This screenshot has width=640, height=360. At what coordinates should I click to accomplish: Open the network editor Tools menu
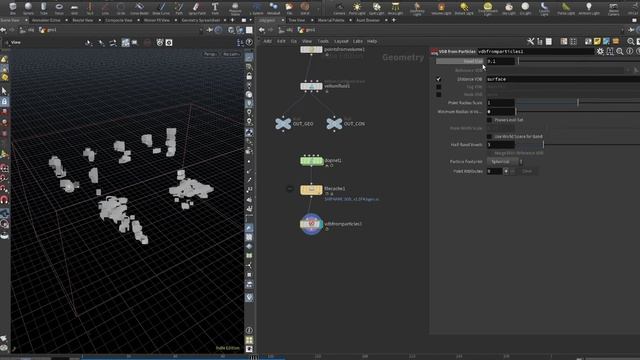323,41
